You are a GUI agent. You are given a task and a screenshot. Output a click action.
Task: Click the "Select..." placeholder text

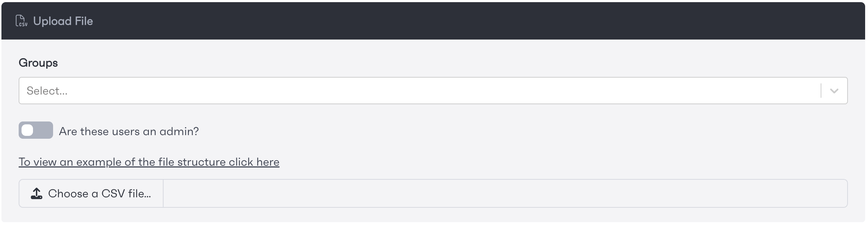click(x=47, y=91)
